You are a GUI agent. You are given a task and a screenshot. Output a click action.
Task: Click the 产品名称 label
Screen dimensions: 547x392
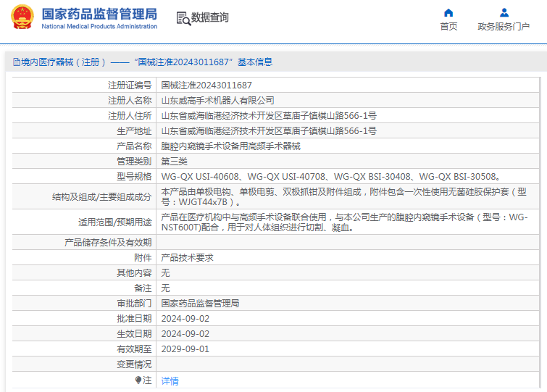pos(134,146)
